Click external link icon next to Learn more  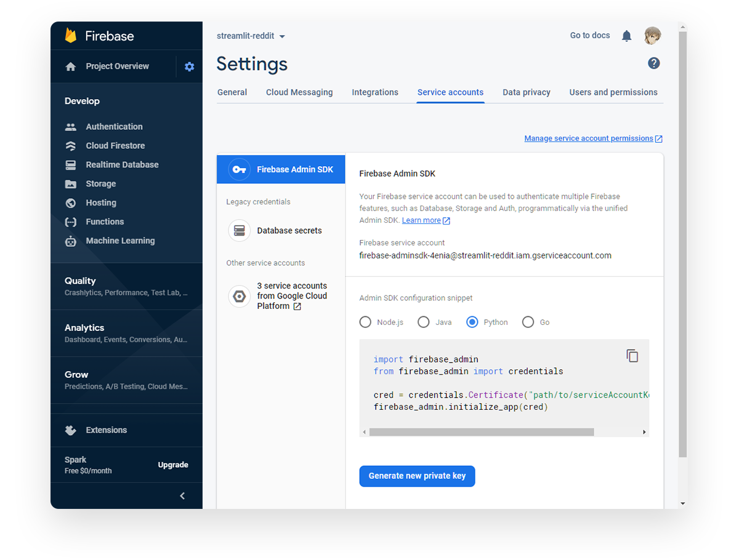[446, 221]
